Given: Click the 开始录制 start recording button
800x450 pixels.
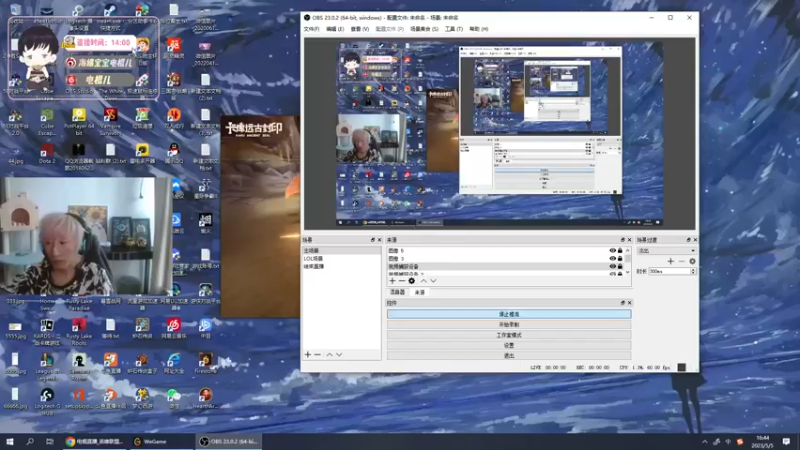Looking at the screenshot, I should [509, 324].
